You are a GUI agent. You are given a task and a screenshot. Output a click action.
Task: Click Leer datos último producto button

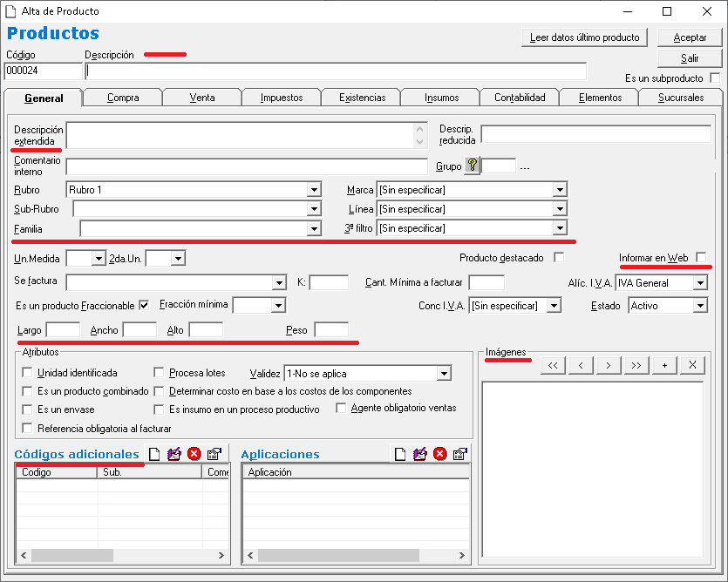point(585,37)
